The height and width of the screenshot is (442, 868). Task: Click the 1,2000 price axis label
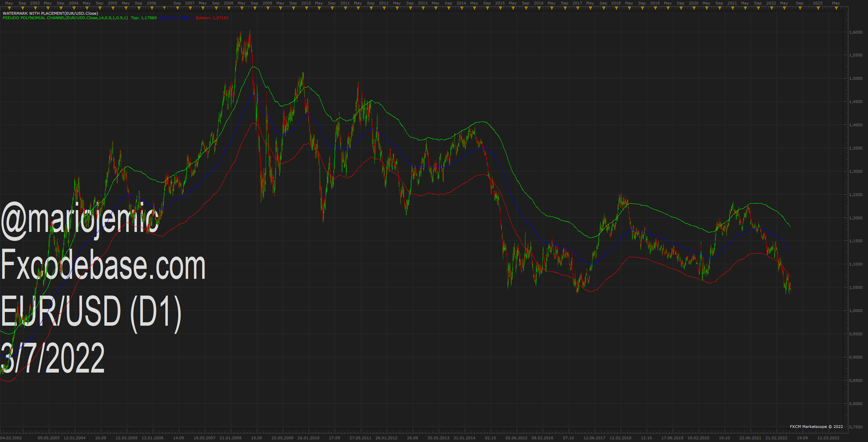coord(856,218)
